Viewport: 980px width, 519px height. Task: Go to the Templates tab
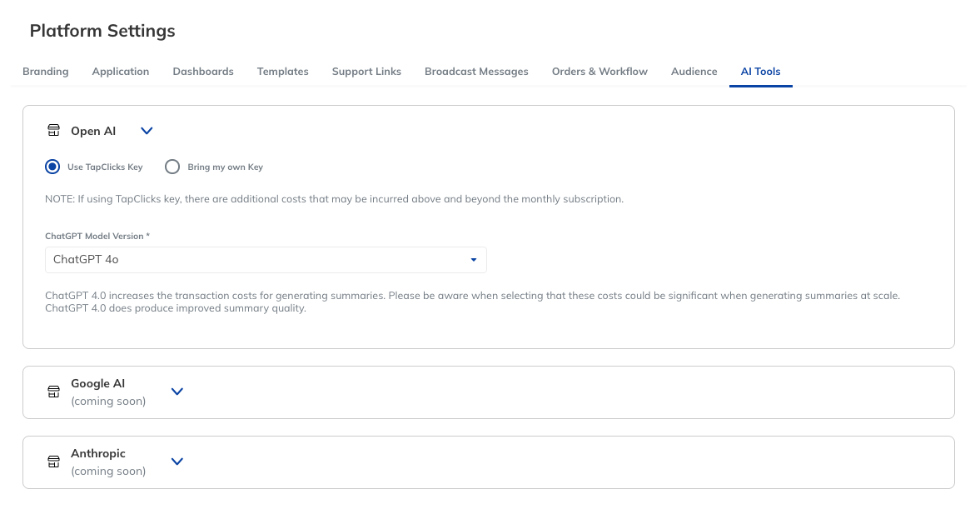(x=282, y=72)
